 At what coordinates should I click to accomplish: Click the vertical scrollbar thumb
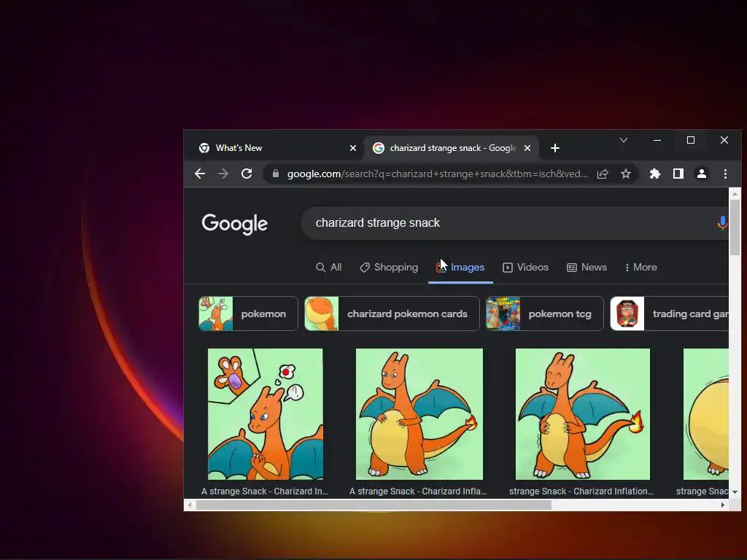point(735,227)
